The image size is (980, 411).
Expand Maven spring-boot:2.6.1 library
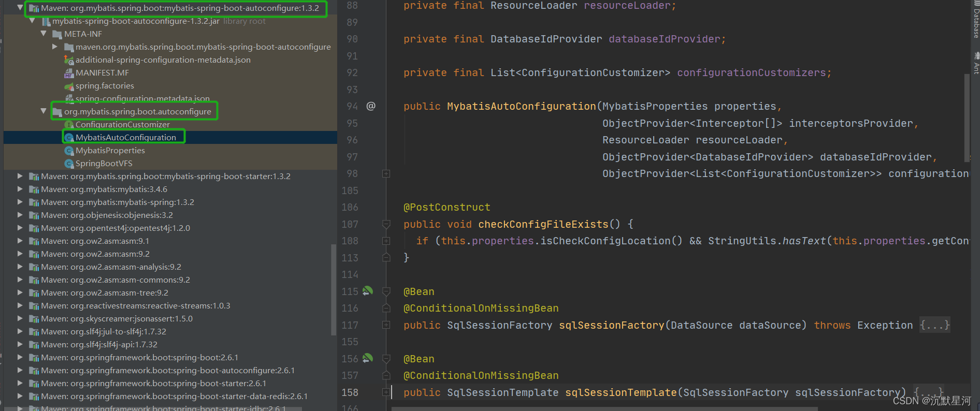[20, 357]
